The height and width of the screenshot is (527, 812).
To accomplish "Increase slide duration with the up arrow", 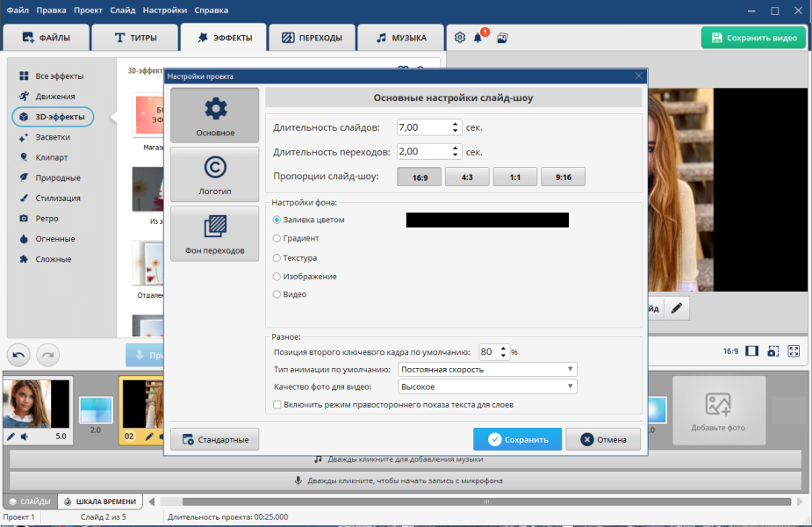I will (x=455, y=124).
